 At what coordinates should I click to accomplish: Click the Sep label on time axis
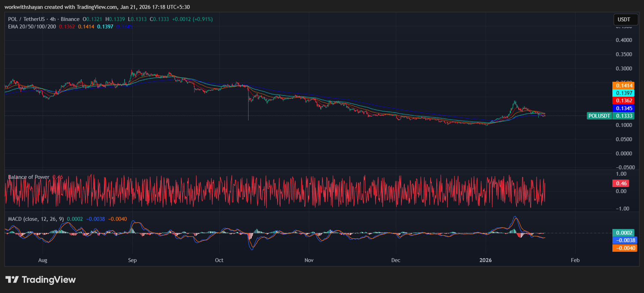(132, 260)
